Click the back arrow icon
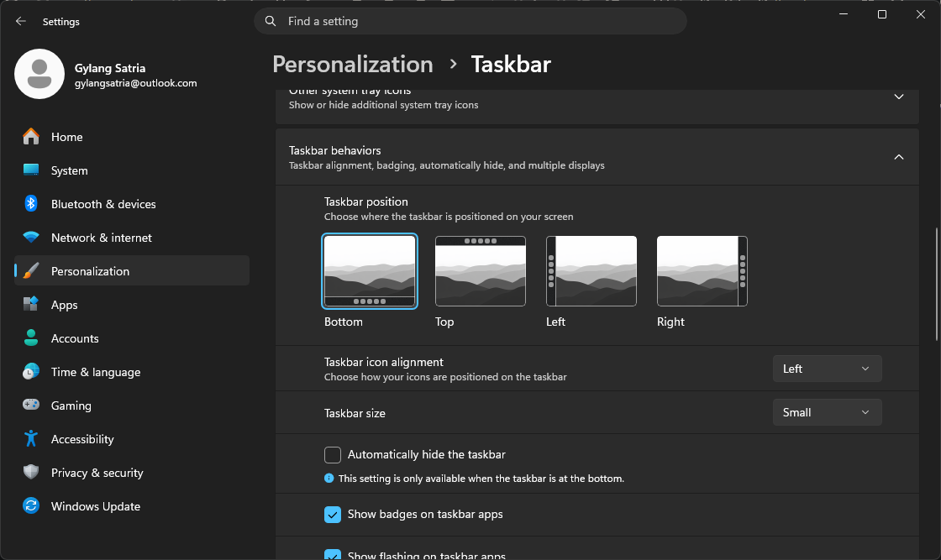The height and width of the screenshot is (560, 941). [21, 21]
